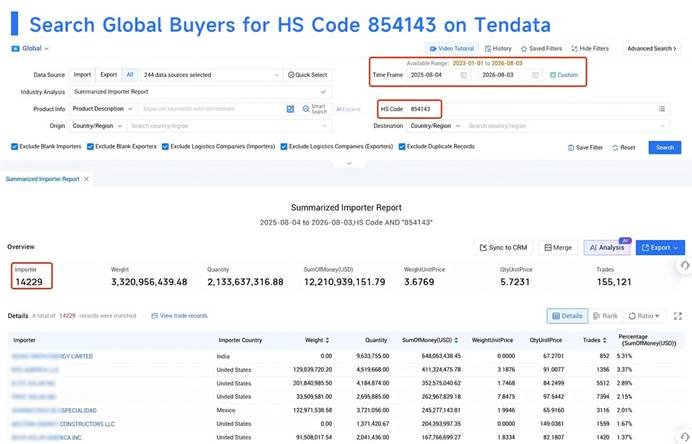The height and width of the screenshot is (444, 692).
Task: Select Export data source tab
Action: pyautogui.click(x=109, y=75)
